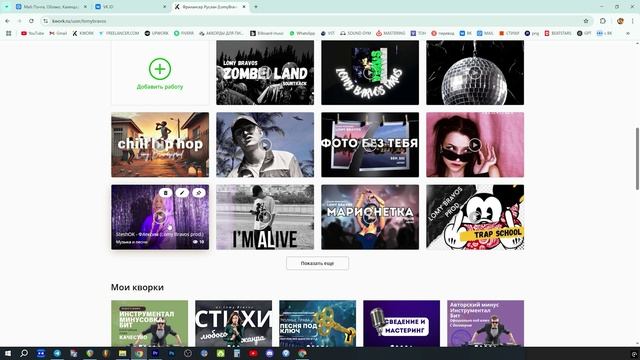Open the TRAP SCHOOL thumbnail
This screenshot has width=640, height=360.
coord(475,217)
